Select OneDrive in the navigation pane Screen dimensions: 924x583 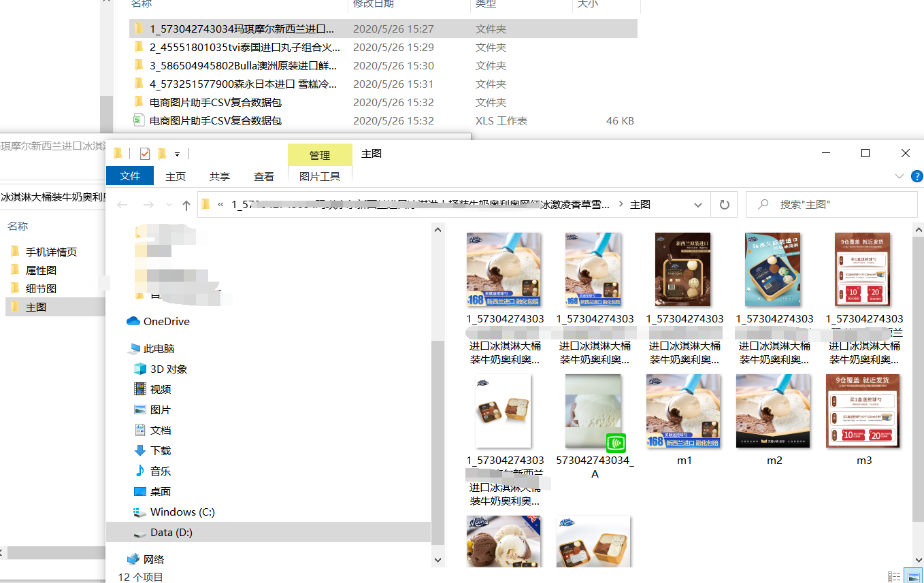(159, 321)
